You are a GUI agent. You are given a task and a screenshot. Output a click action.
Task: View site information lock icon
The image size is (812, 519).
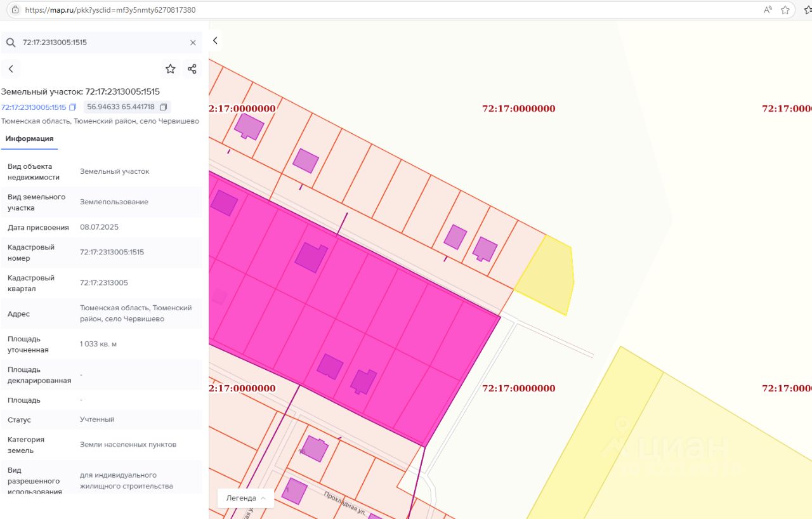(x=15, y=10)
